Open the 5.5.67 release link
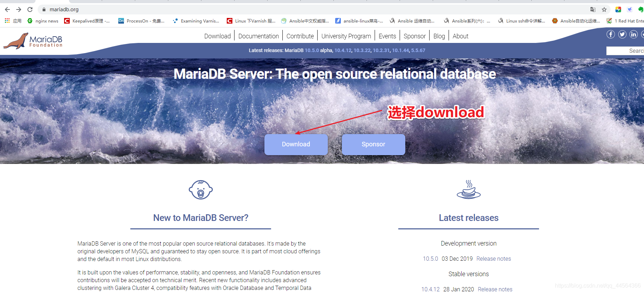 (418, 50)
